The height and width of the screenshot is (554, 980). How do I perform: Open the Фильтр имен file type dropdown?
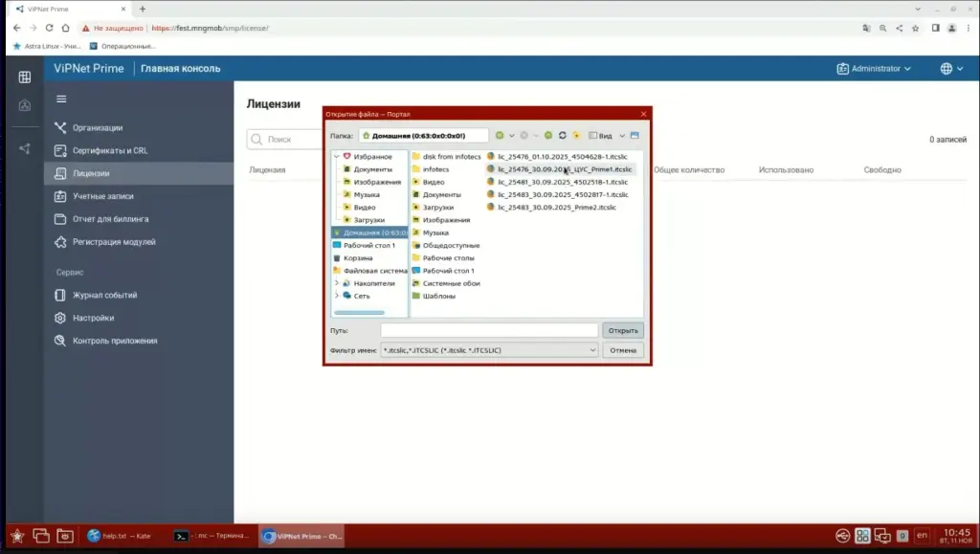tap(489, 350)
